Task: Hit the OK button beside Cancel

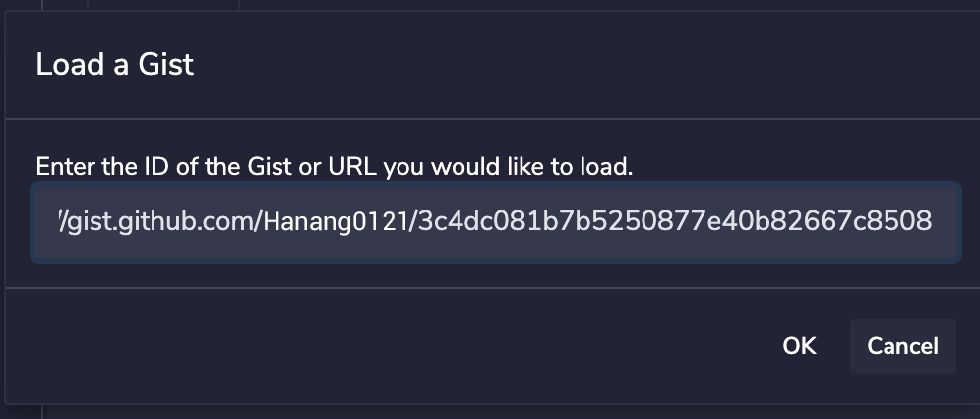Action: 799,346
